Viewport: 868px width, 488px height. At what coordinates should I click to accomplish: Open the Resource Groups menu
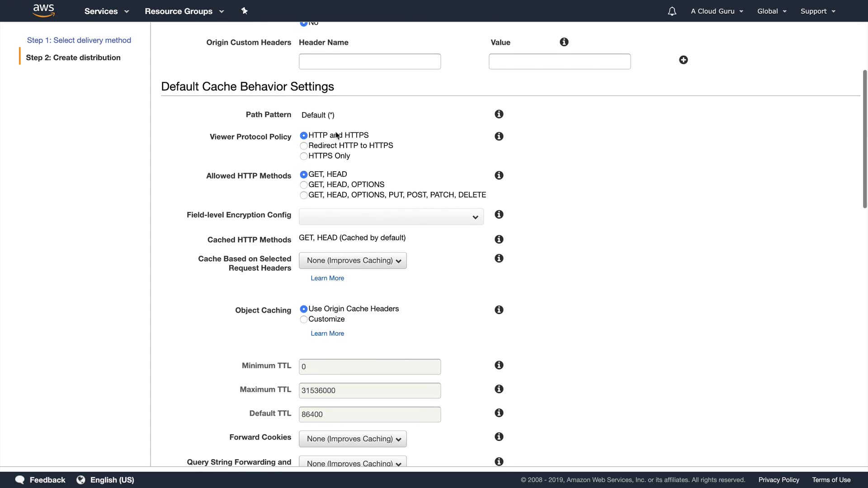[x=184, y=11]
